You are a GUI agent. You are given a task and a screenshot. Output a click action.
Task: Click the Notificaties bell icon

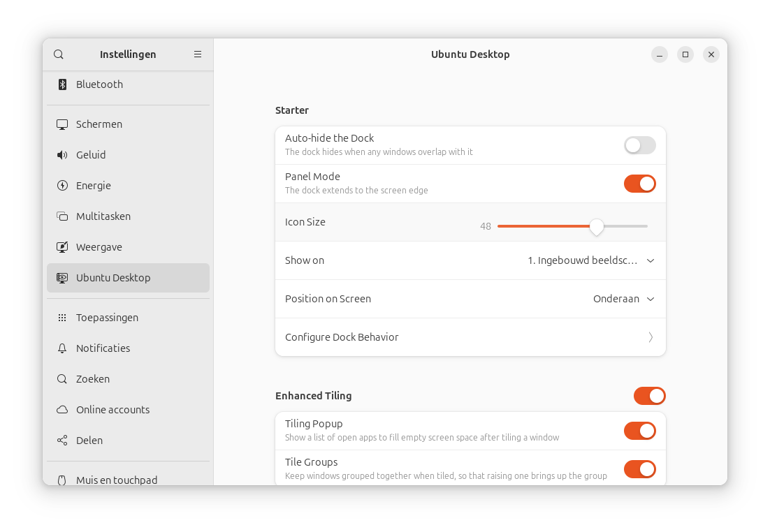tap(62, 348)
